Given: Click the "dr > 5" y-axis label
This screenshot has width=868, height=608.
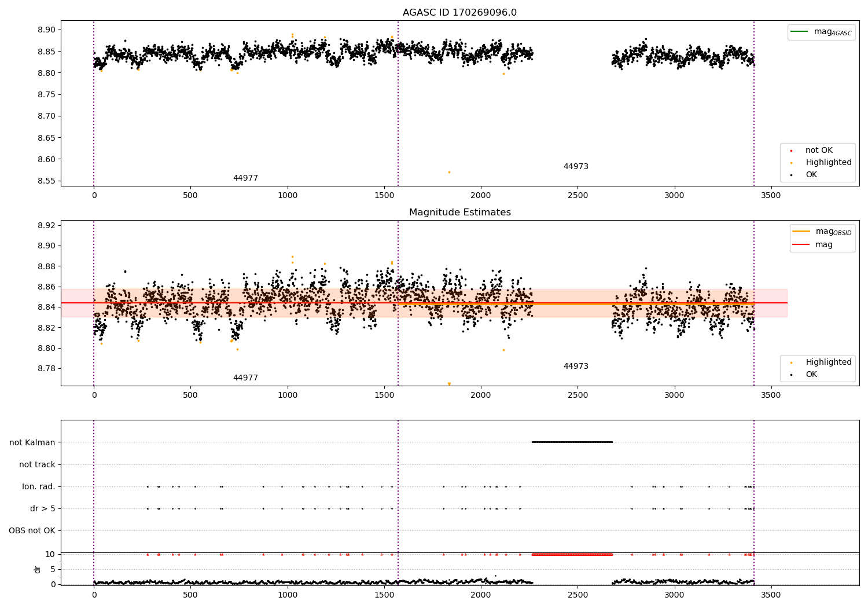Looking at the screenshot, I should coord(43,509).
